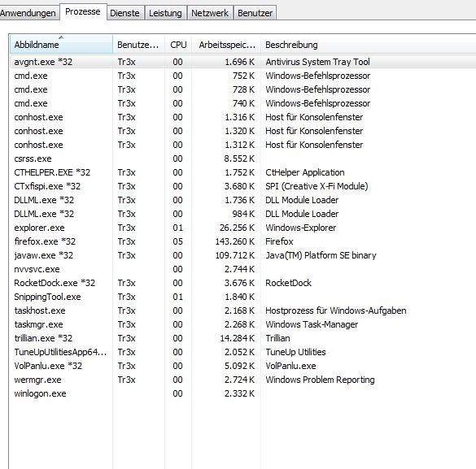Select the explorer.exe process
Screen dimensions: 476x469
click(x=242, y=228)
